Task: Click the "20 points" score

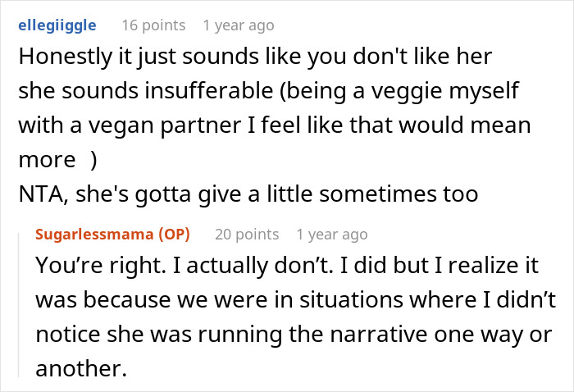Action: click(247, 235)
